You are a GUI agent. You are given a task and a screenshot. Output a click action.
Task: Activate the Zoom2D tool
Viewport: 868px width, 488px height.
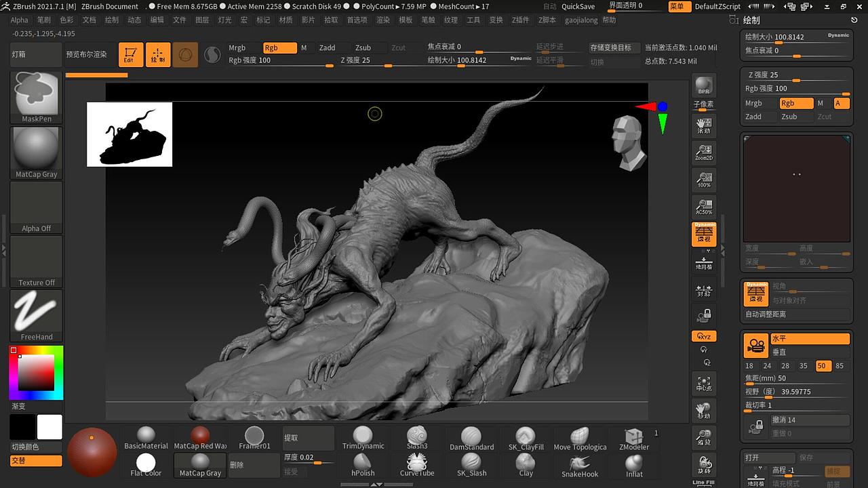pyautogui.click(x=703, y=152)
